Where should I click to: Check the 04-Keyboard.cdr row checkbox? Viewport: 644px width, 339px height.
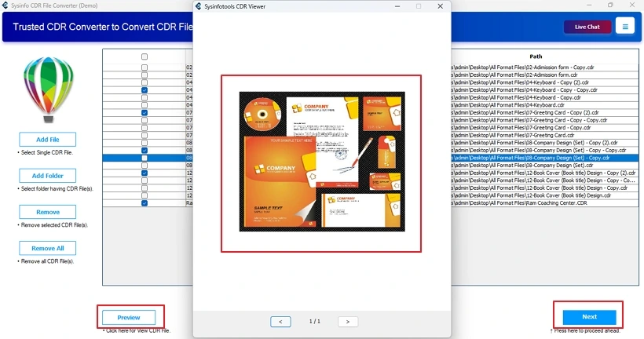pyautogui.click(x=145, y=105)
